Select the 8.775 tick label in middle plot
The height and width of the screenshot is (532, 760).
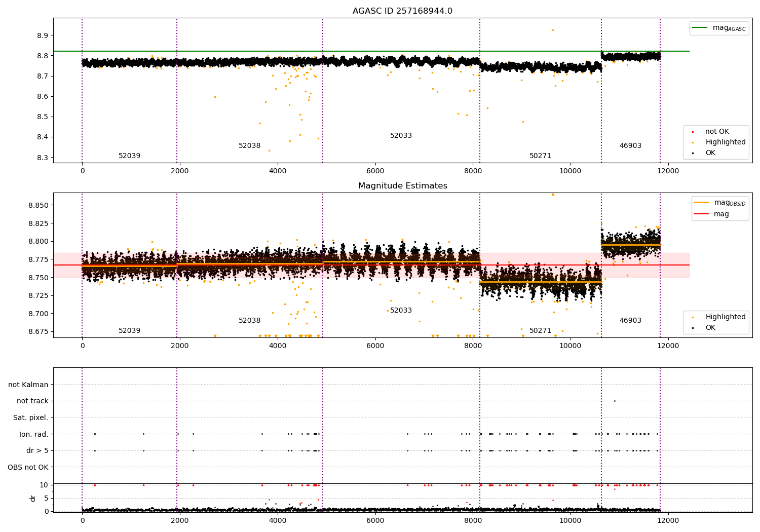tap(39, 259)
